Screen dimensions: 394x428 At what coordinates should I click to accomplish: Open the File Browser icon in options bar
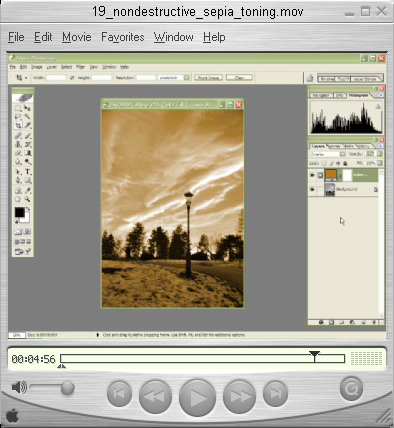(x=310, y=78)
